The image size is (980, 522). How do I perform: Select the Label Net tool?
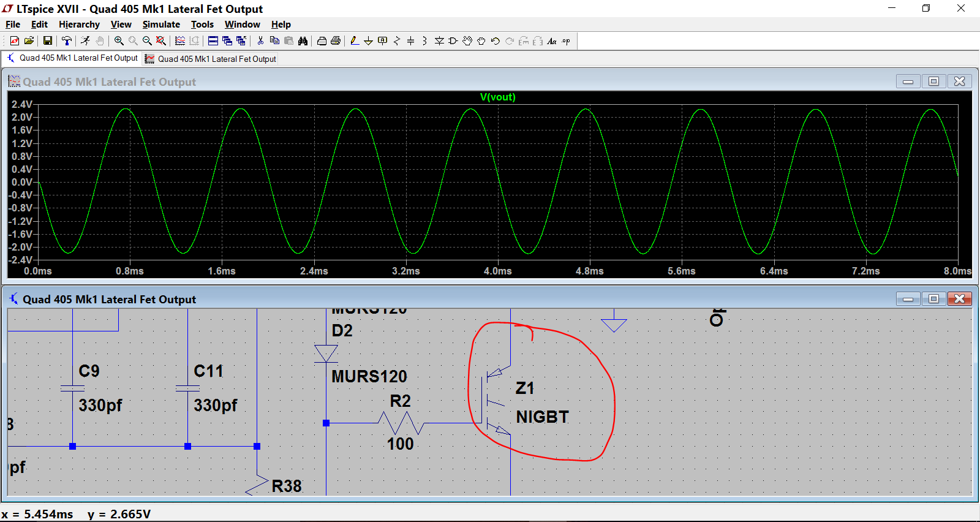click(x=383, y=41)
